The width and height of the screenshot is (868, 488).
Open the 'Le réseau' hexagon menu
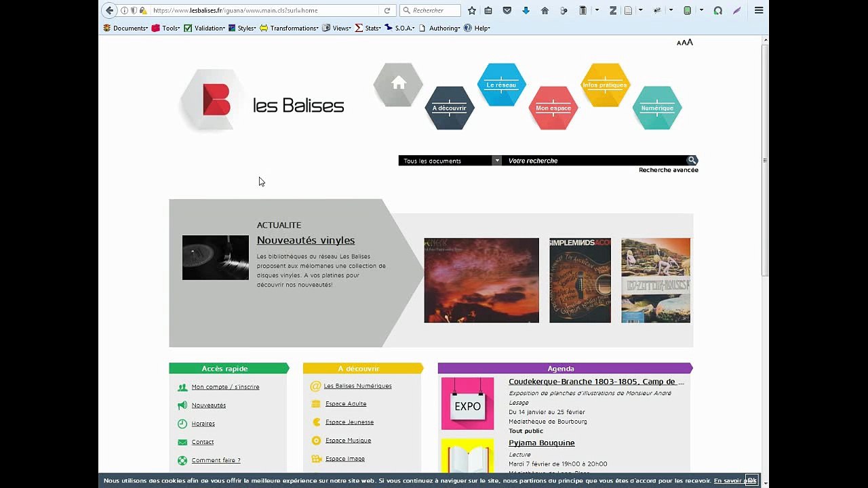[x=501, y=85]
